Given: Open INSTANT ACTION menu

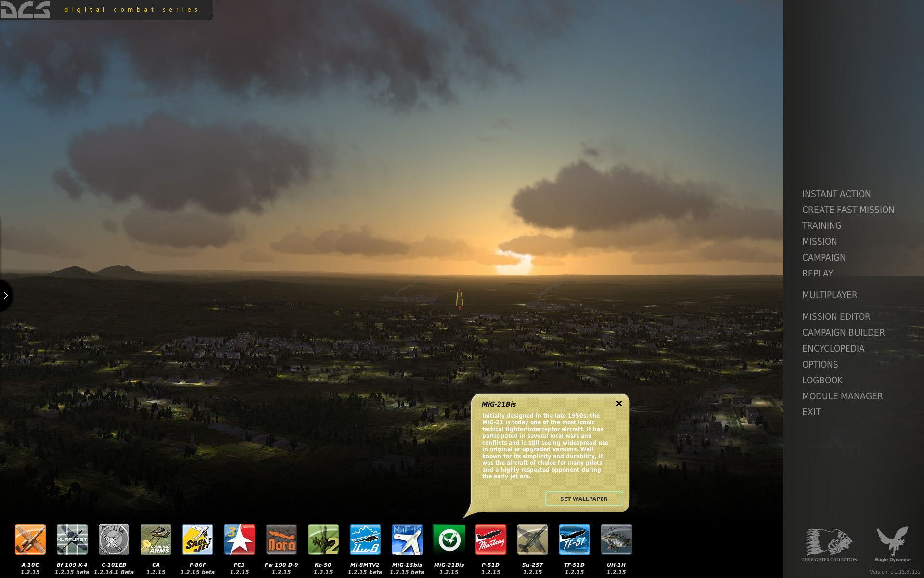Looking at the screenshot, I should (x=836, y=194).
